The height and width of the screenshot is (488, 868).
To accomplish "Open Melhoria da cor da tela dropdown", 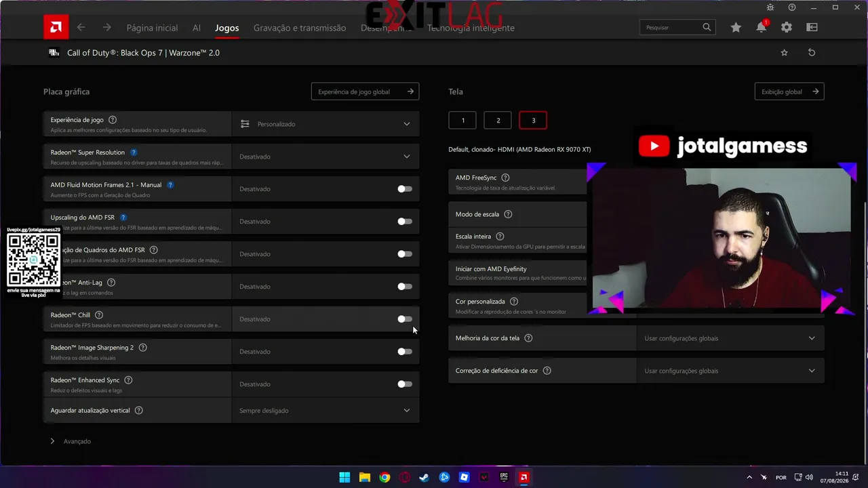I will click(730, 338).
